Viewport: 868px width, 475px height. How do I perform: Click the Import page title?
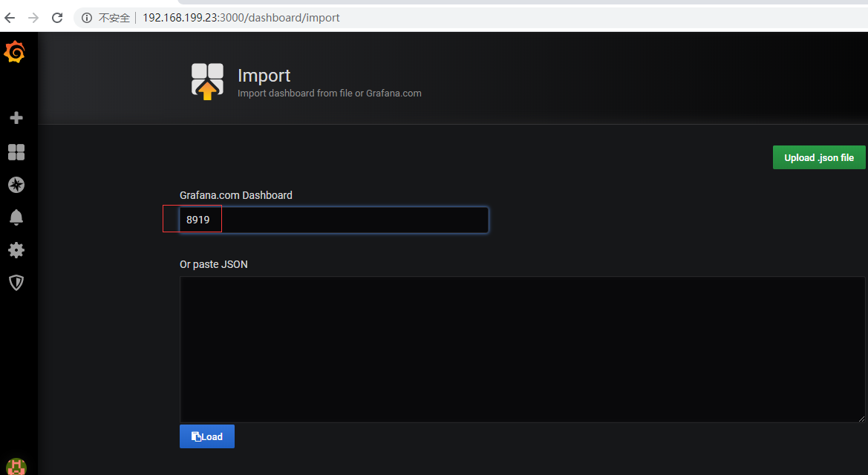coord(264,75)
